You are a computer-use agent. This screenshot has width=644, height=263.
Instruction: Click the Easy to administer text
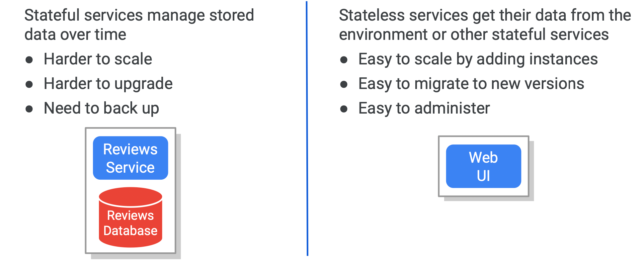coord(424,108)
